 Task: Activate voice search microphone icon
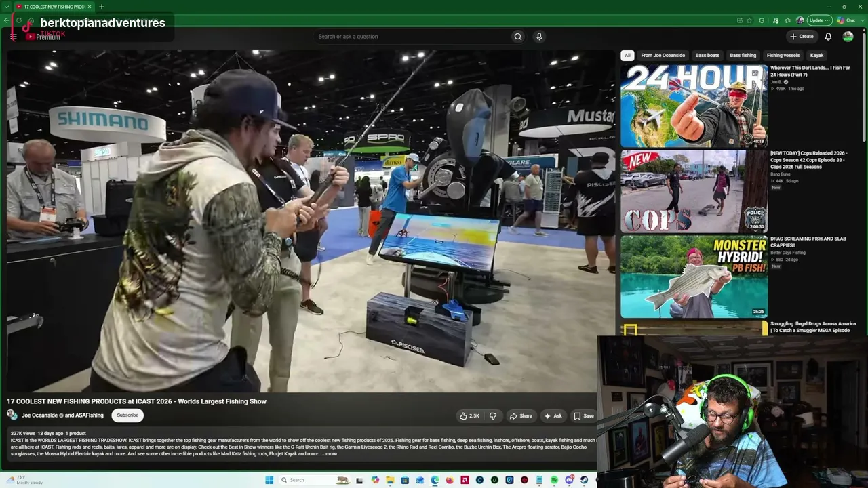(x=539, y=37)
